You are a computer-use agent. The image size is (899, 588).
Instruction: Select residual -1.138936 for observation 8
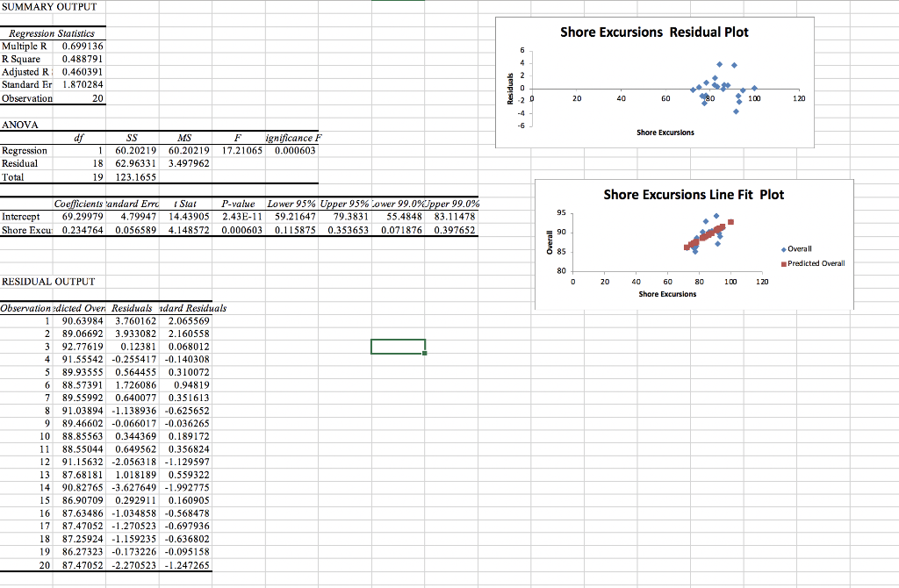coord(134,411)
